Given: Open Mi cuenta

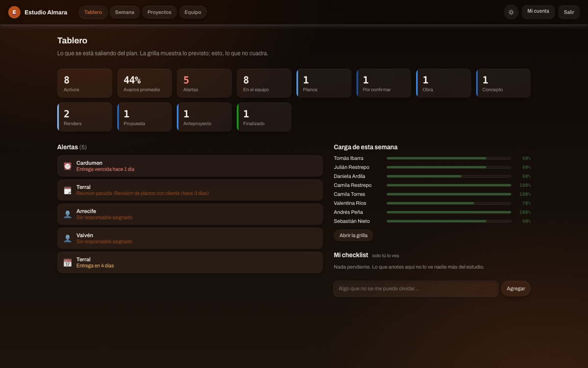Looking at the screenshot, I should coord(538,12).
